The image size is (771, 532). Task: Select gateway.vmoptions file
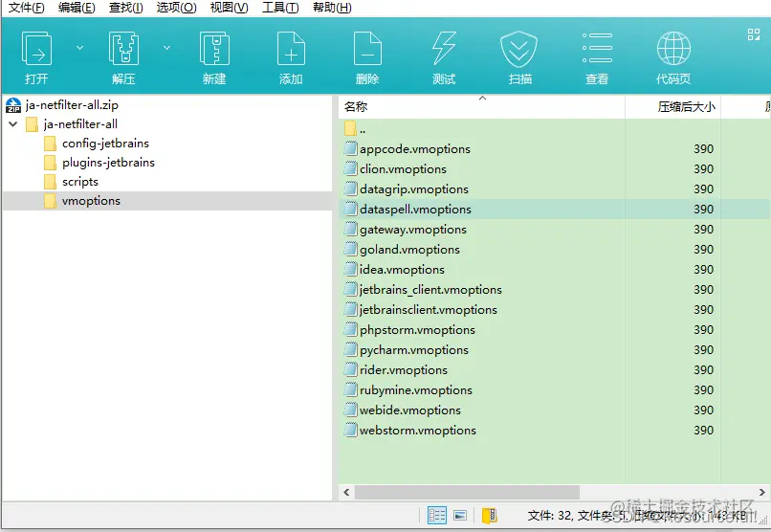pyautogui.click(x=413, y=229)
